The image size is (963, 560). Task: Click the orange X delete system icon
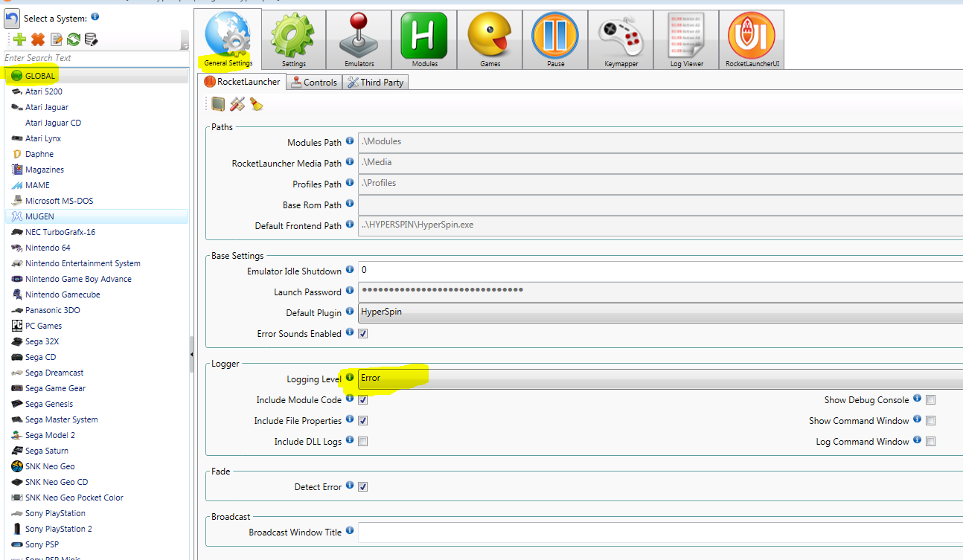point(37,39)
